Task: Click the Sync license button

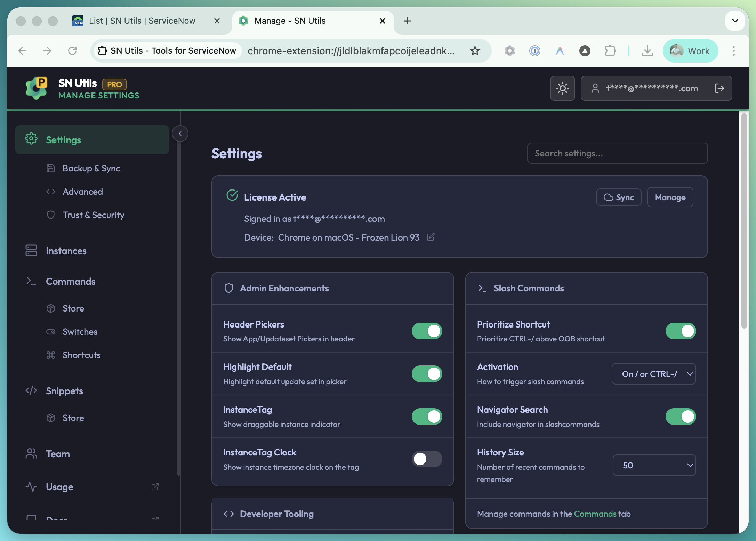Action: [619, 197]
